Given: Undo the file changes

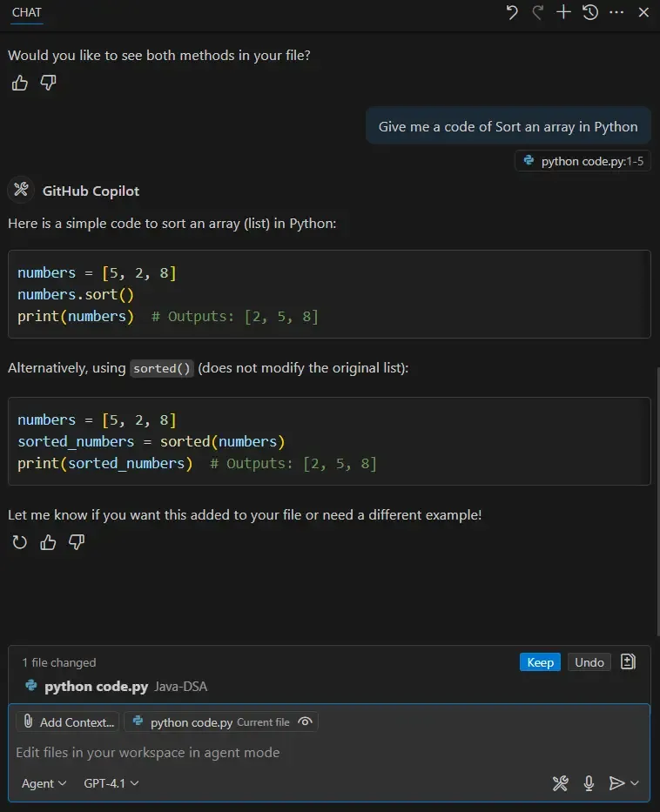Looking at the screenshot, I should [x=589, y=662].
